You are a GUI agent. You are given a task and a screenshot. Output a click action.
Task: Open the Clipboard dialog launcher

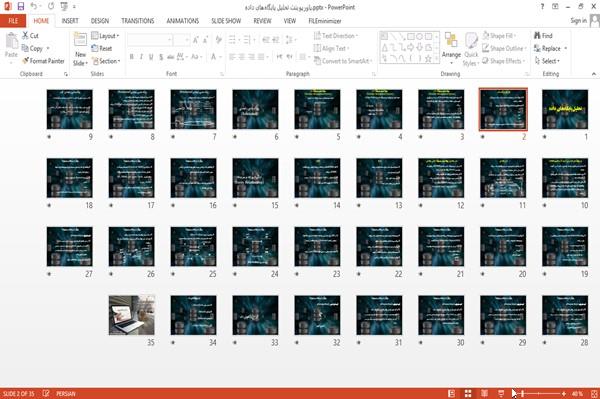coord(66,74)
